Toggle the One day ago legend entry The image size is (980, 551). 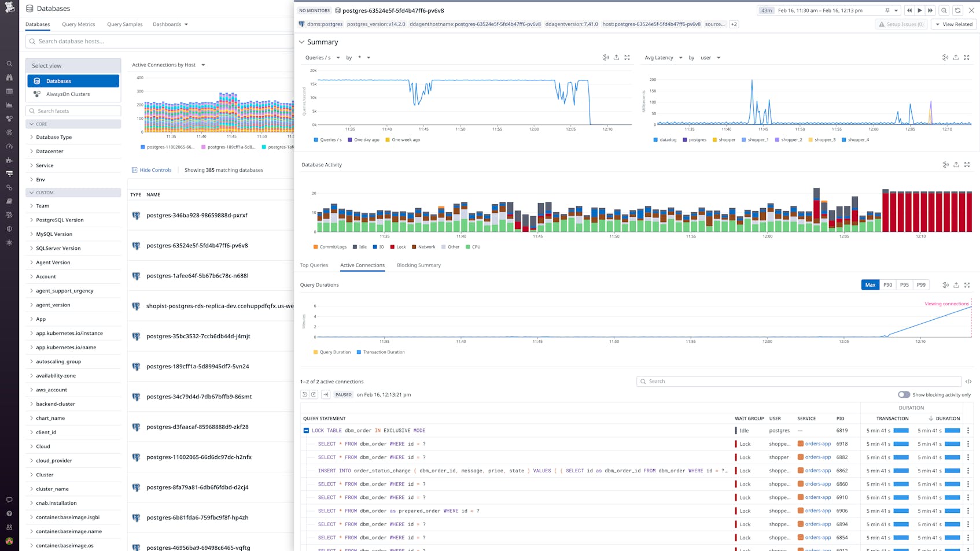363,139
